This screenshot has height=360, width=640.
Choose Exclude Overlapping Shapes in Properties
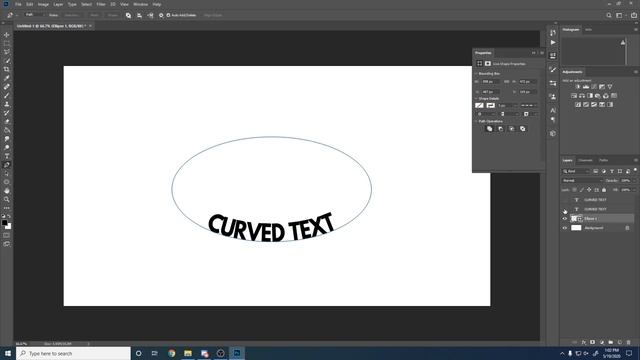pyautogui.click(x=522, y=129)
